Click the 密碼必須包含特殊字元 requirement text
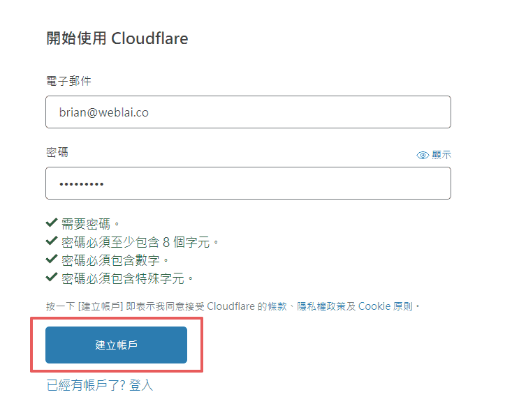The width and height of the screenshot is (512, 420). point(123,278)
